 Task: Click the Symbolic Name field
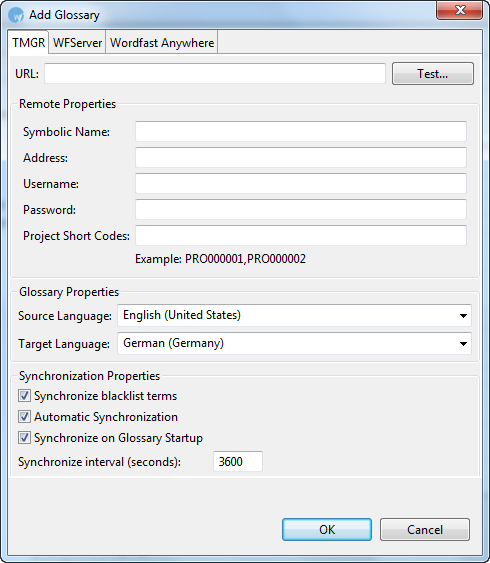pyautogui.click(x=301, y=131)
